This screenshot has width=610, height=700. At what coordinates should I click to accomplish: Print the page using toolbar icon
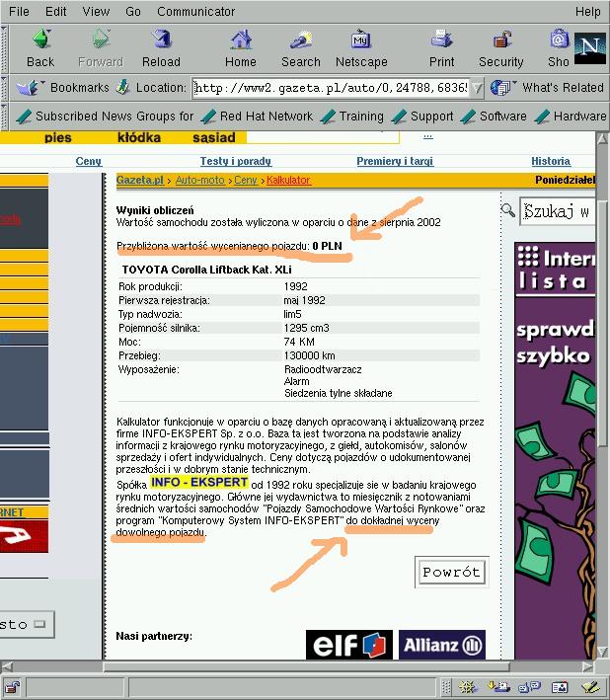tap(442, 48)
